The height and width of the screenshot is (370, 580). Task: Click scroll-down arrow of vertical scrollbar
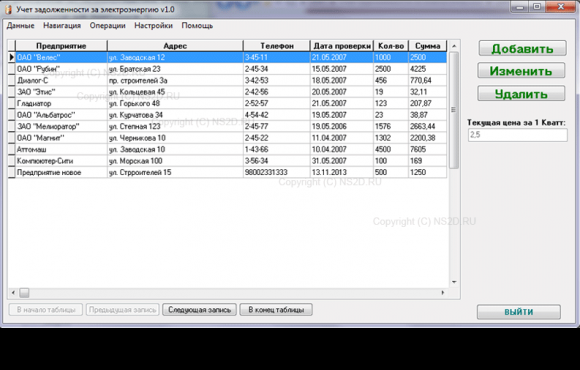454,282
